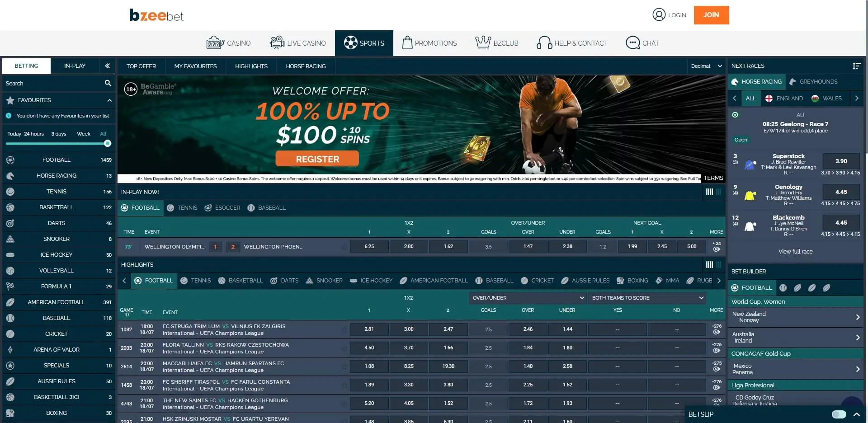
Task: Toggle the theme switch near the betslip
Action: click(x=839, y=414)
